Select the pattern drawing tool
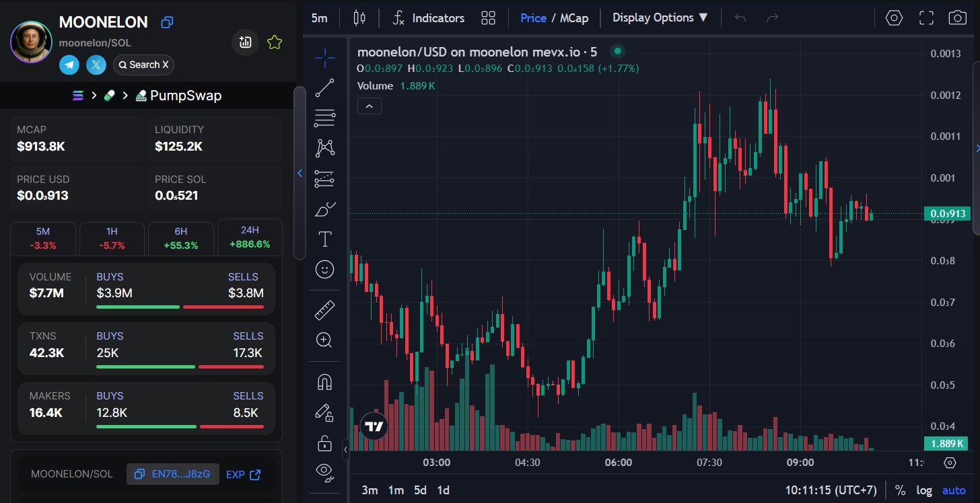 tap(325, 148)
